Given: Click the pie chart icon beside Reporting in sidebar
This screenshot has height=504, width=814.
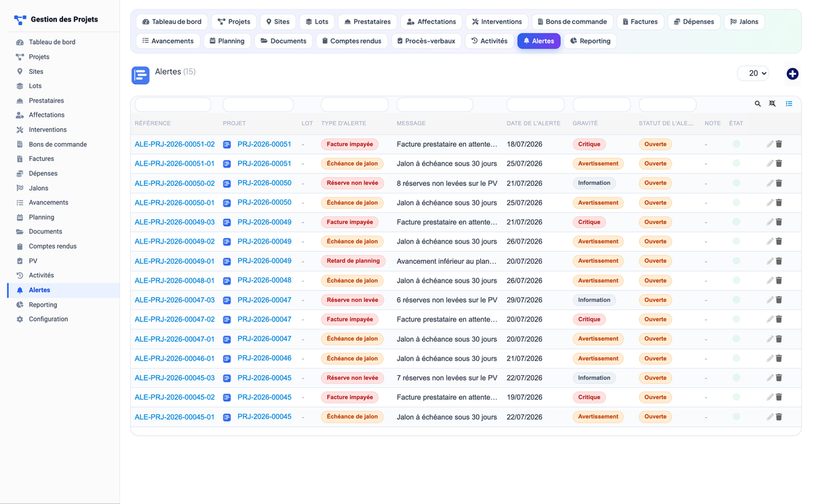Looking at the screenshot, I should tap(20, 305).
